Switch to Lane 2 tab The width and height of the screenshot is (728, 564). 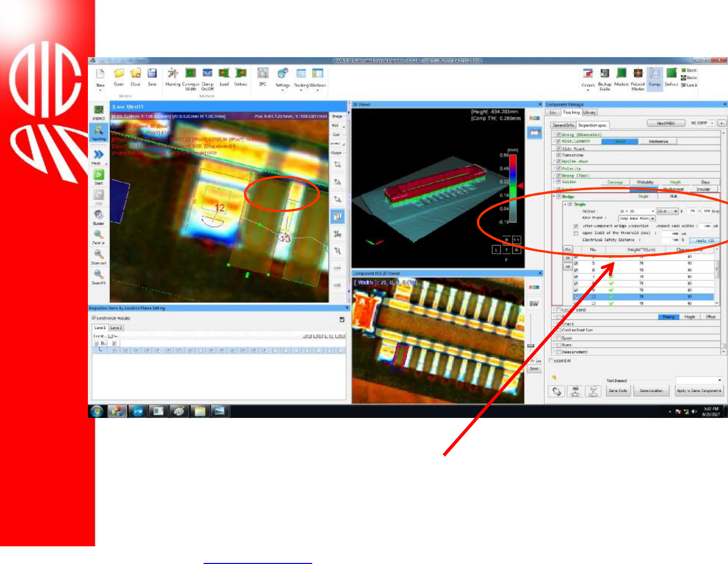pos(116,328)
